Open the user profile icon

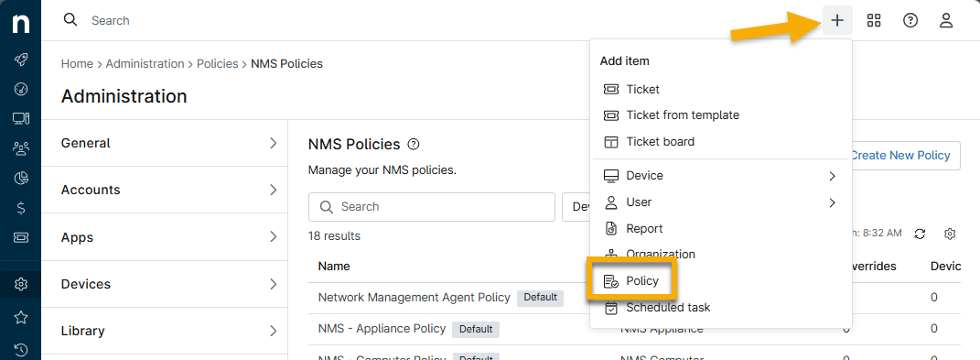click(x=946, y=21)
